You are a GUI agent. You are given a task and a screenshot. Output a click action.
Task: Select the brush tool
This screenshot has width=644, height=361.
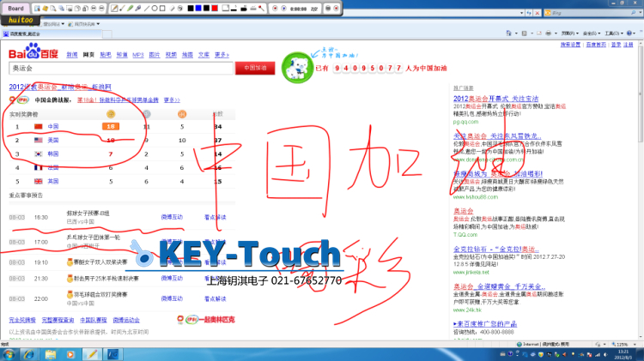point(122,9)
